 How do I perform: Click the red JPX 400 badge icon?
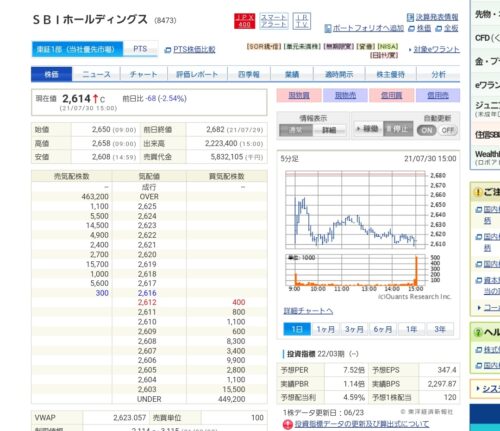point(244,21)
